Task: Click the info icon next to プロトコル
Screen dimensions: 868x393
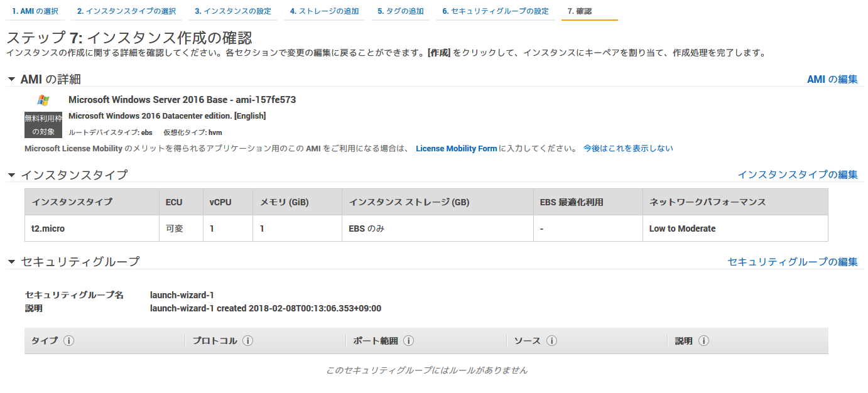Action: click(x=247, y=340)
